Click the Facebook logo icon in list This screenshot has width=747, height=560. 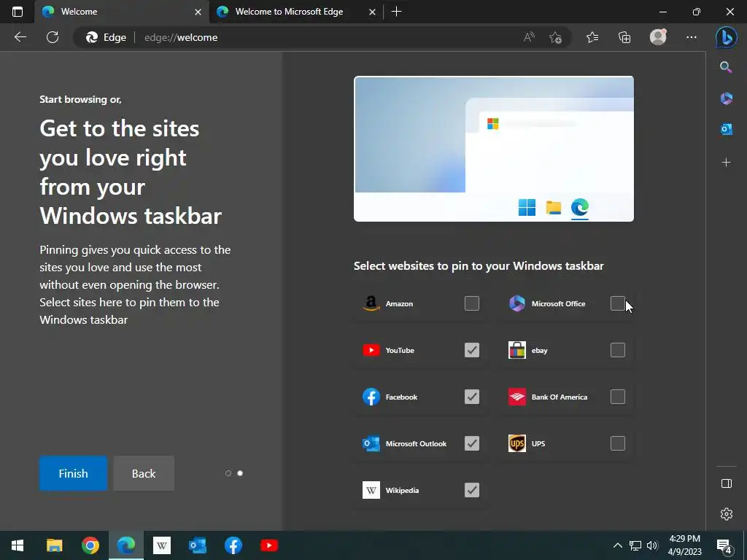pos(371,397)
